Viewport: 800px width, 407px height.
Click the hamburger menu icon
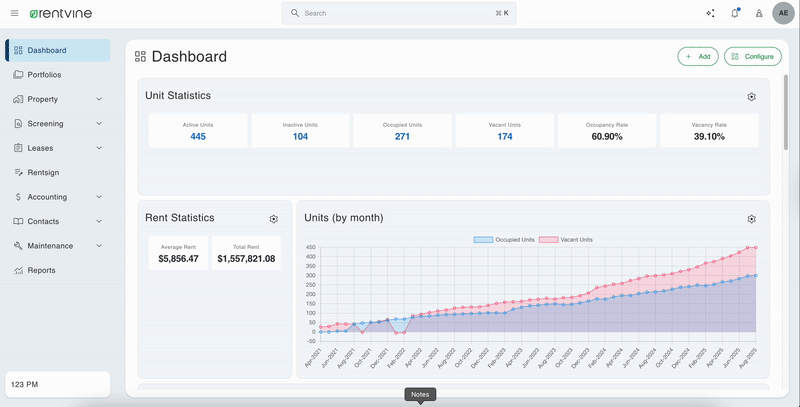[14, 13]
